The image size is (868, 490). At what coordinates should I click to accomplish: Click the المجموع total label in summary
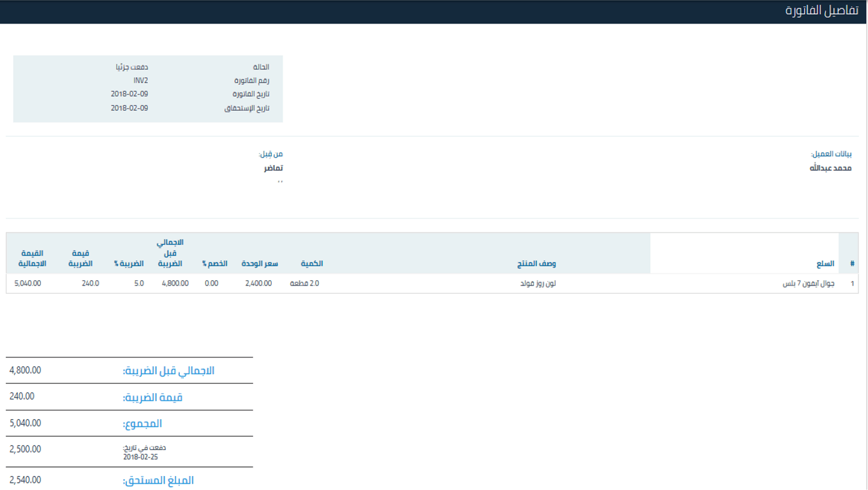coord(142,424)
